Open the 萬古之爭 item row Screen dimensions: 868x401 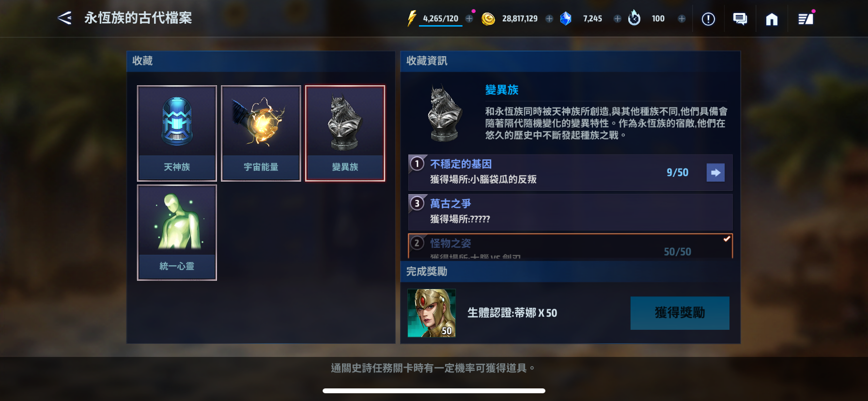coord(570,212)
